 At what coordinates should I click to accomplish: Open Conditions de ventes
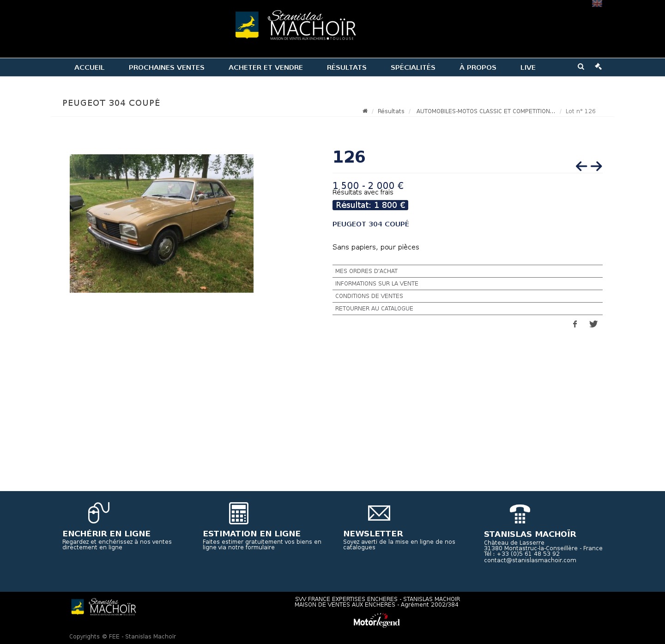pyautogui.click(x=467, y=296)
